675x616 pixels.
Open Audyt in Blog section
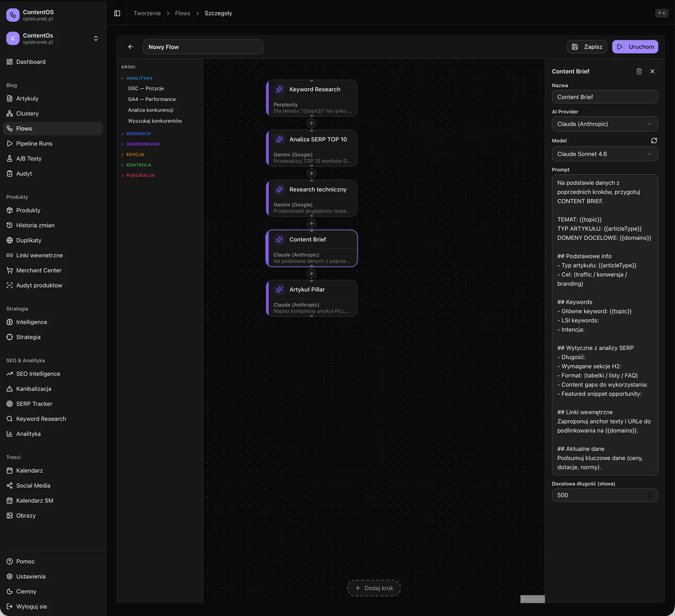[52, 173]
